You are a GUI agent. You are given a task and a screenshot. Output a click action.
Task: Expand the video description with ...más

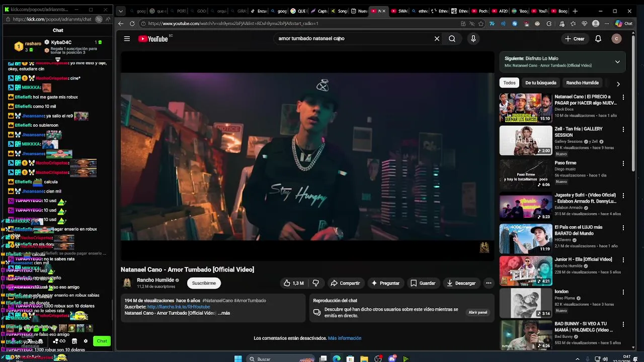click(224, 313)
